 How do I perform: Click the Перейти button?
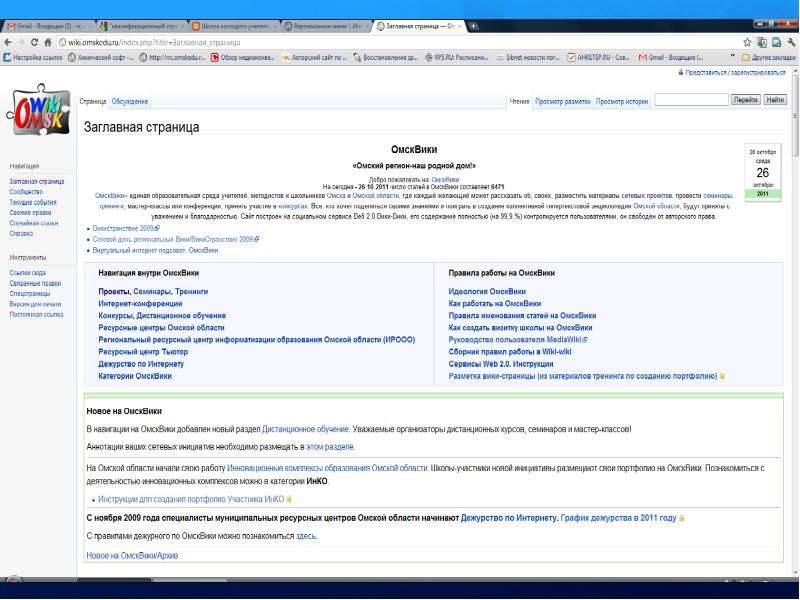click(x=745, y=99)
